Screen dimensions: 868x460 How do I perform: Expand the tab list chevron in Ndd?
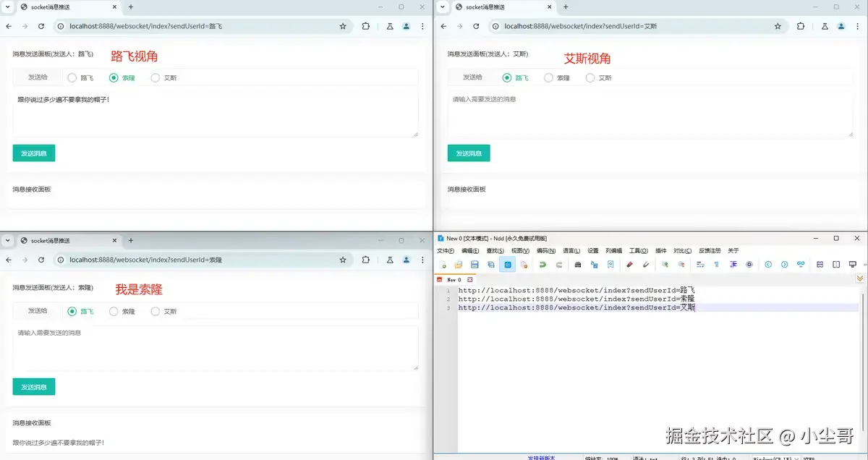pos(860,278)
